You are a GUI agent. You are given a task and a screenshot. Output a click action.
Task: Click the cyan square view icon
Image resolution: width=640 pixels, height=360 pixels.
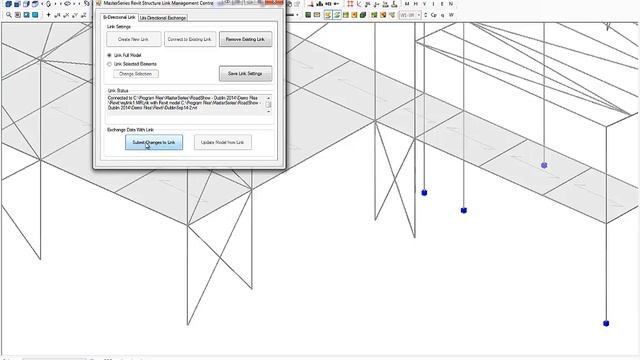(x=35, y=15)
